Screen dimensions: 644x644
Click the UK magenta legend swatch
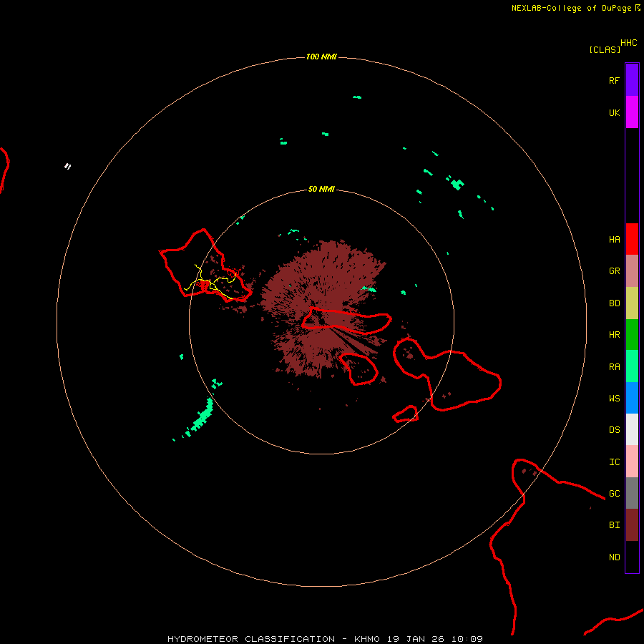click(x=632, y=112)
